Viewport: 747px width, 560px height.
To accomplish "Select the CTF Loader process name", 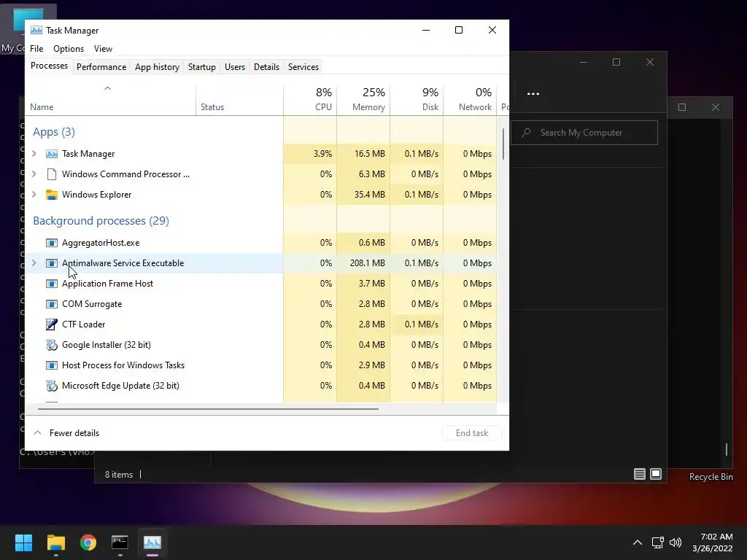I will pos(83,324).
